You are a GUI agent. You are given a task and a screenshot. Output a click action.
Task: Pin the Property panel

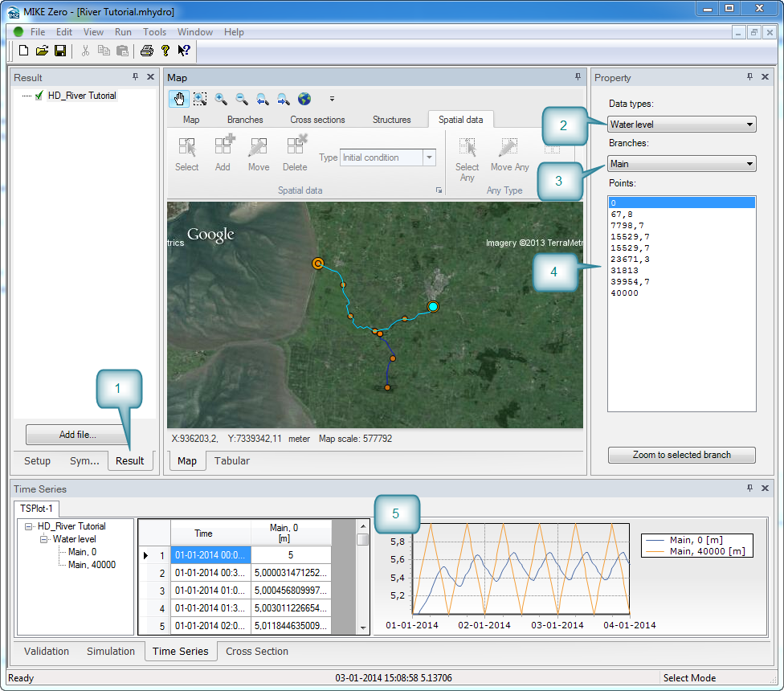pyautogui.click(x=749, y=77)
